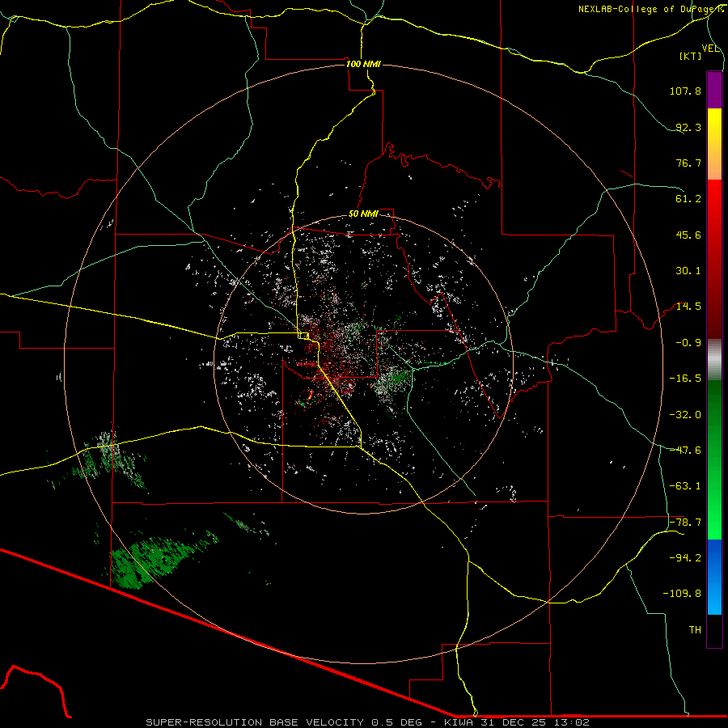
Task: Click the [KT] units label
Action: tap(691, 56)
